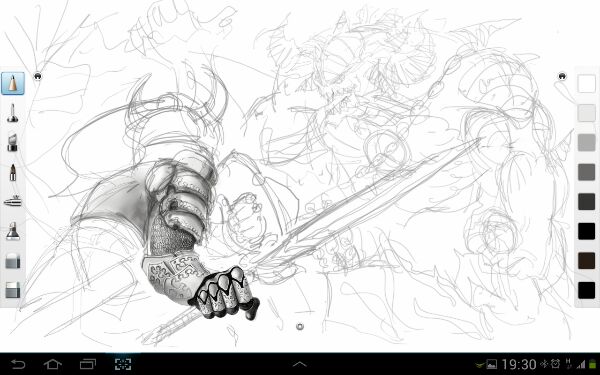The width and height of the screenshot is (600, 375).
Task: Select the soft eraser tool
Action: click(13, 261)
